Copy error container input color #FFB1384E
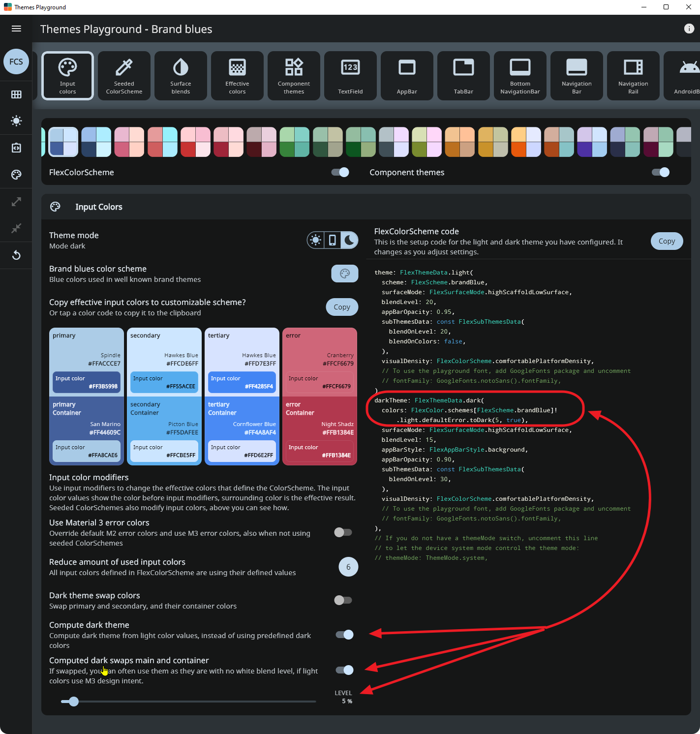This screenshot has width=700, height=734. [x=320, y=451]
